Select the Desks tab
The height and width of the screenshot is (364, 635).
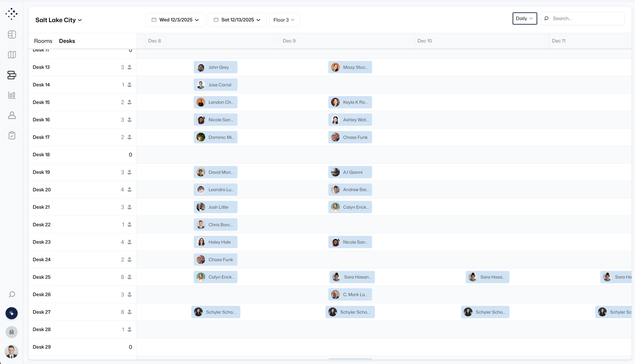coord(67,41)
